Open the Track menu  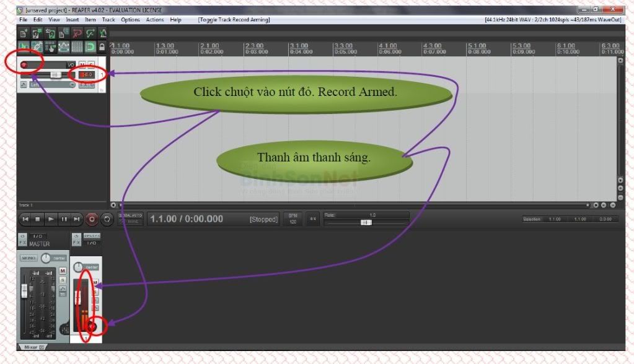(x=108, y=20)
